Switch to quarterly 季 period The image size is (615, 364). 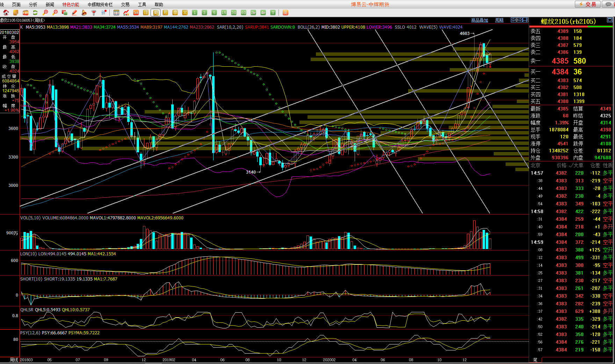[175, 13]
